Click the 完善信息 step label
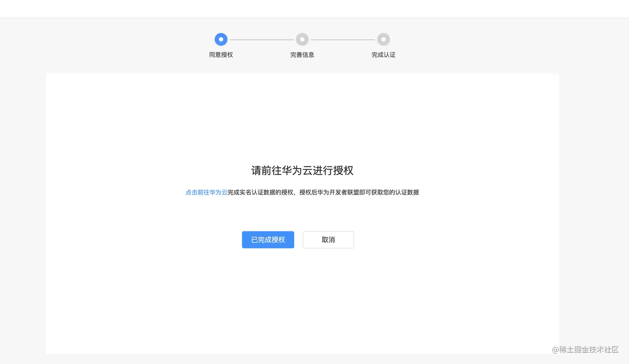629x364 pixels. pyautogui.click(x=302, y=55)
